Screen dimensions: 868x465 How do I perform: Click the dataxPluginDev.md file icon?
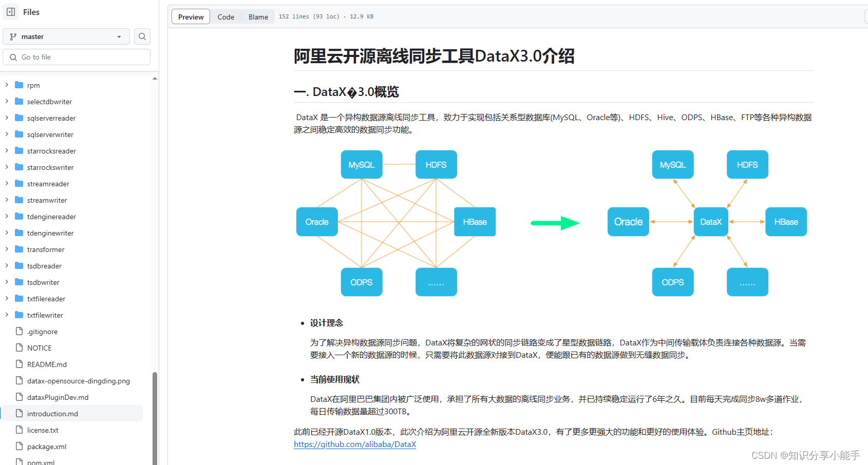20,397
